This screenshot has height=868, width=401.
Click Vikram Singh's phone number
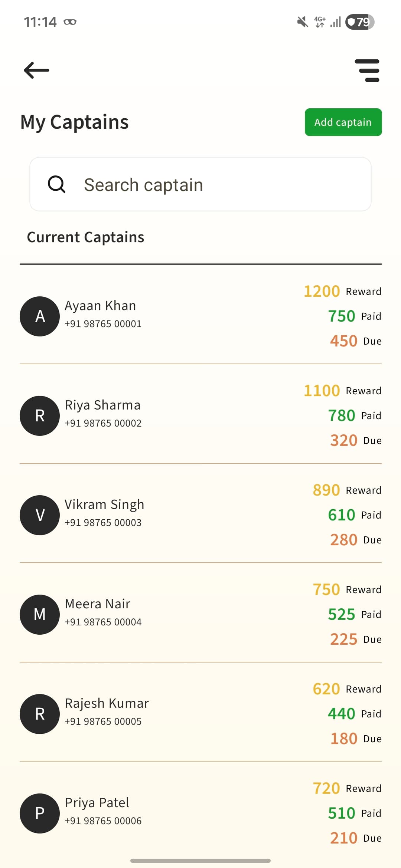pos(103,523)
